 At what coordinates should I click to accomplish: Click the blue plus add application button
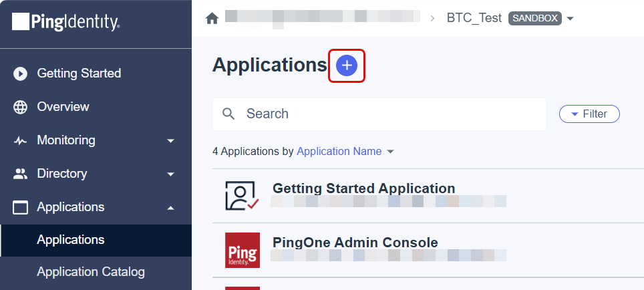tap(347, 65)
